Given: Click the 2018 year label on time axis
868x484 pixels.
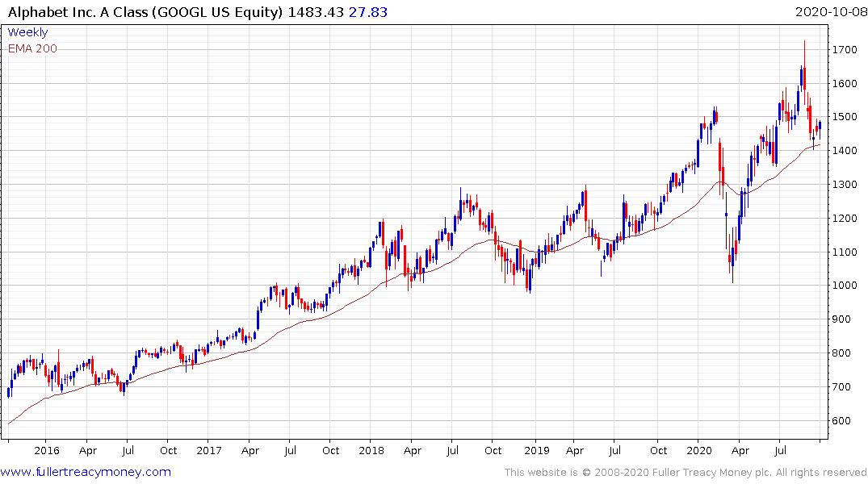Looking at the screenshot, I should coord(371,450).
